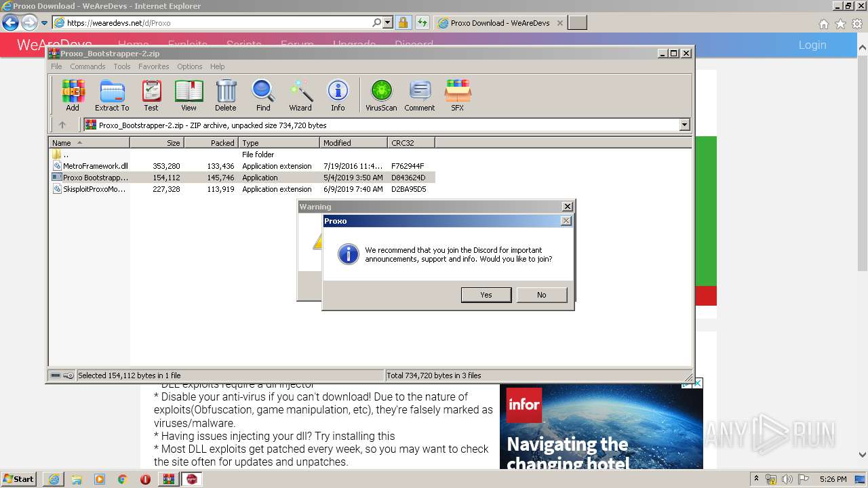Switch to WinRAR taskbar item
This screenshot has height=488, width=868.
[x=169, y=479]
